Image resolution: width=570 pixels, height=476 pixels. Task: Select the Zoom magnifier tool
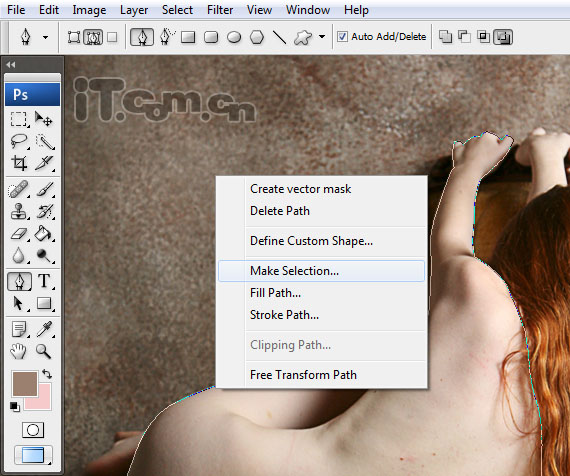coord(44,351)
